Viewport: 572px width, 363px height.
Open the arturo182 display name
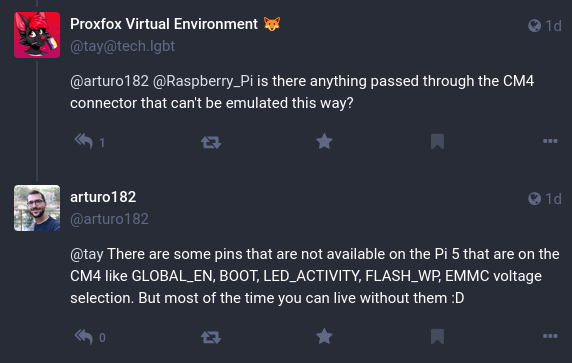[x=103, y=197]
